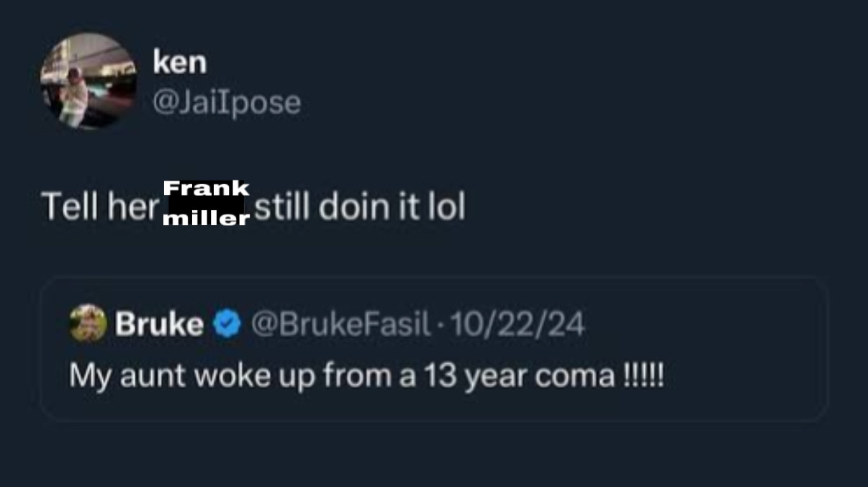The width and height of the screenshot is (868, 487).
Task: Click the word "lol" in ken's tweet
Action: tap(446, 207)
